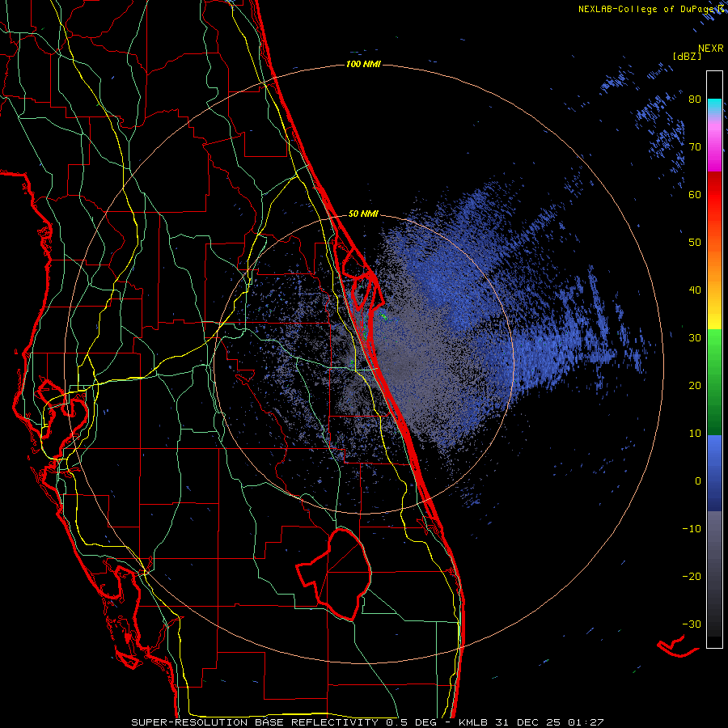Click the 0 value on the dBZ scale
728x728 pixels.
pyautogui.click(x=698, y=481)
